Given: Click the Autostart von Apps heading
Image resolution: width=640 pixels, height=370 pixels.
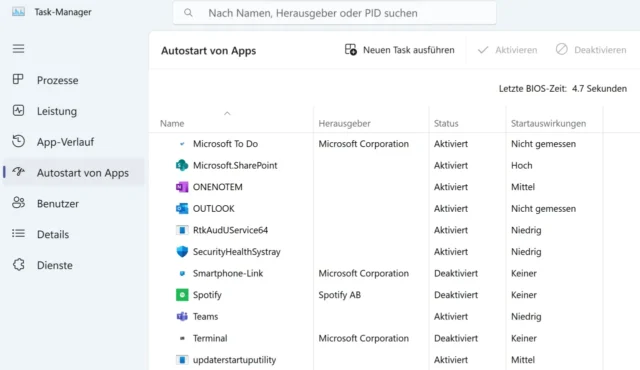Looking at the screenshot, I should pyautogui.click(x=208, y=51).
